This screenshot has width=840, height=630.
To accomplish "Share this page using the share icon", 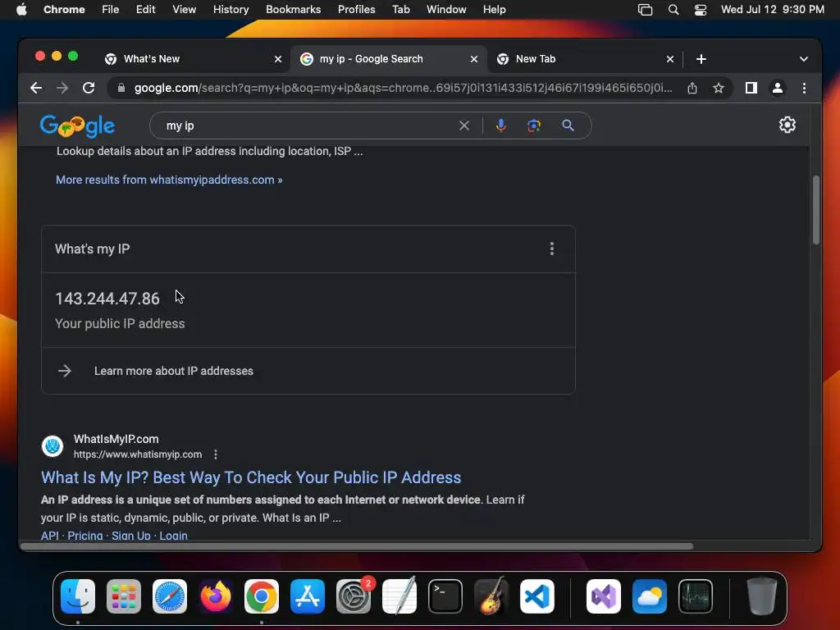I will (692, 88).
